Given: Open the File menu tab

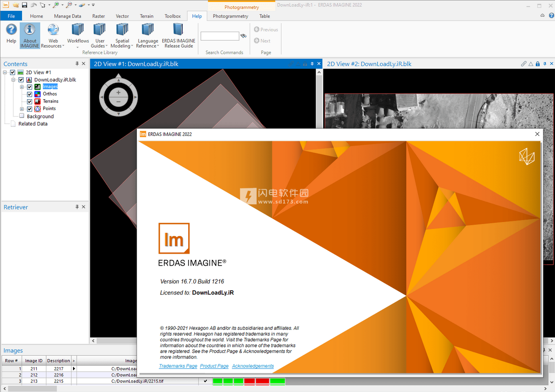Looking at the screenshot, I should [x=11, y=16].
